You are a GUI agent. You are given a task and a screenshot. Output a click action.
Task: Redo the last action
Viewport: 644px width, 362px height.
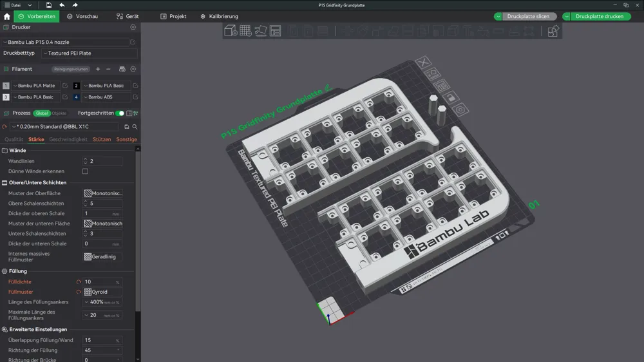tap(75, 5)
